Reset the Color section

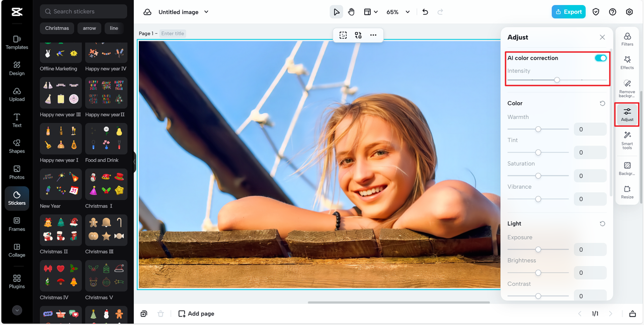click(x=602, y=103)
